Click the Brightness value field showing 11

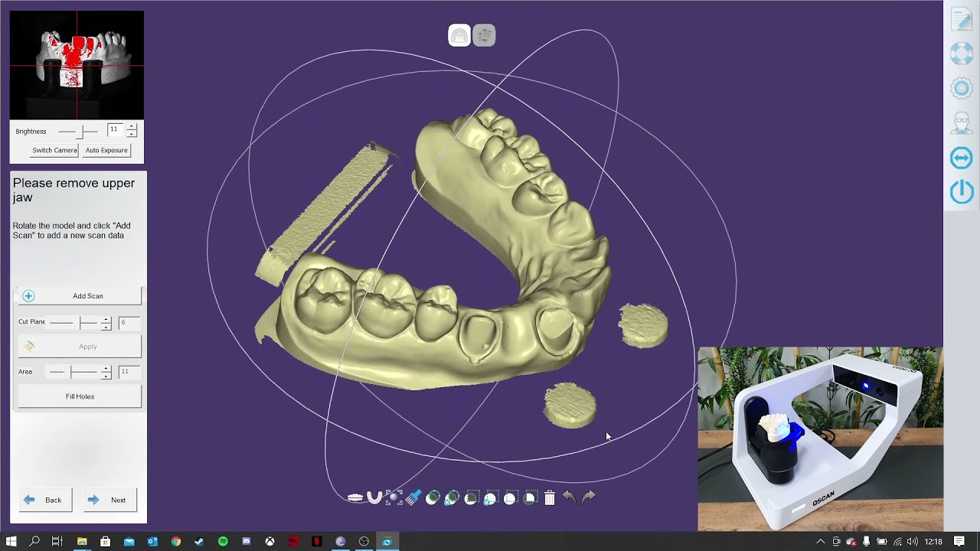(x=116, y=130)
